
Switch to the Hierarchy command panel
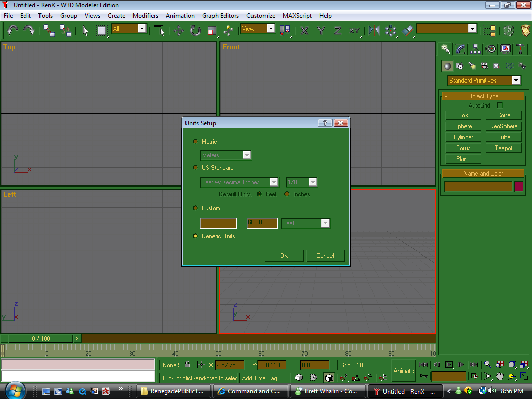tap(475, 49)
